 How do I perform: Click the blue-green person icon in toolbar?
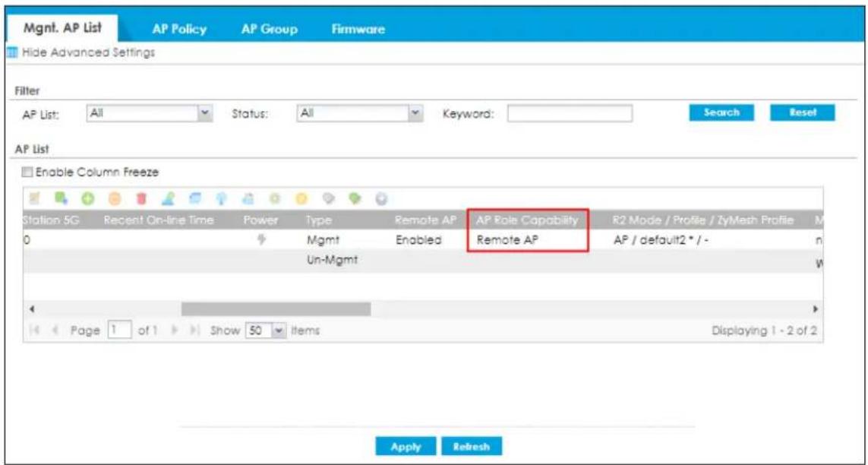(x=167, y=199)
